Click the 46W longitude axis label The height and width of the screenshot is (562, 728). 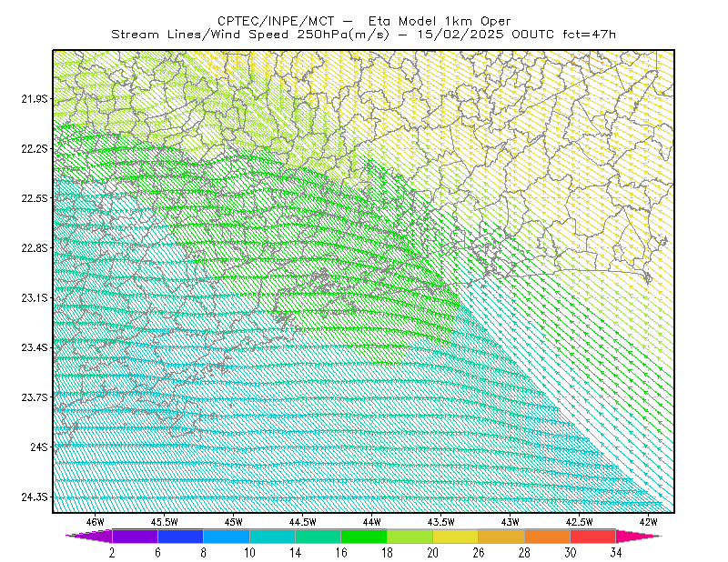point(96,522)
